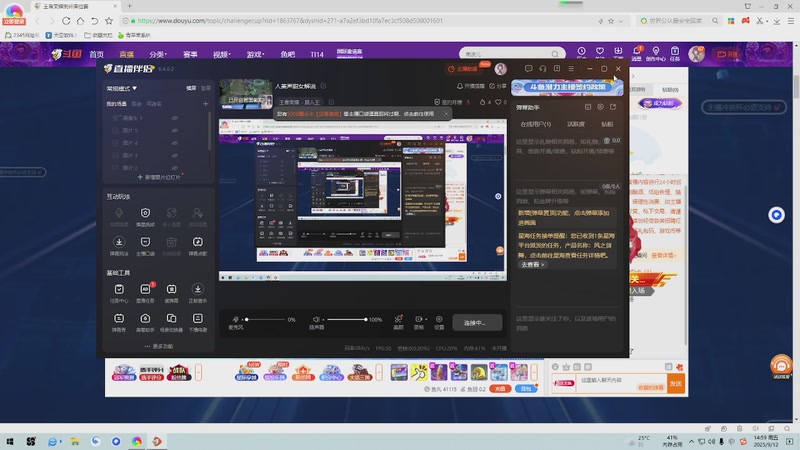Click the browser refresh icon

point(66,21)
